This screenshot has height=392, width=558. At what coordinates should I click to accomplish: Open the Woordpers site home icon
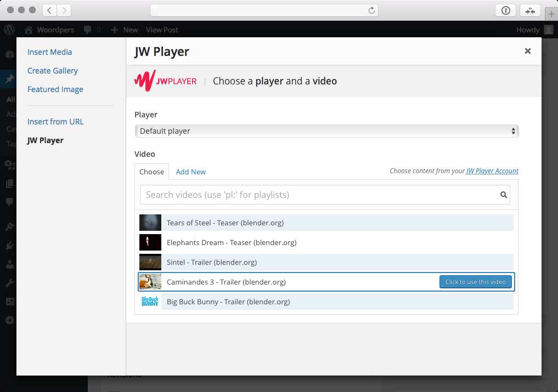pos(29,30)
